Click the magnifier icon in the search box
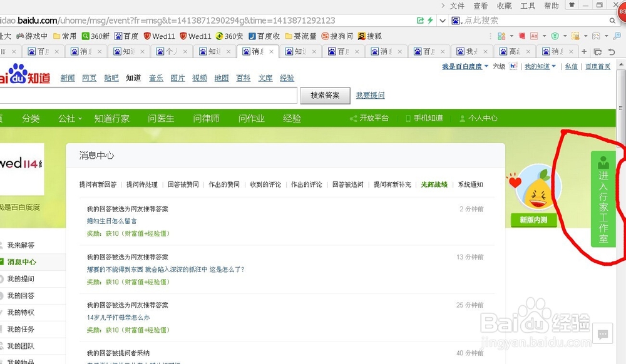 612,20
